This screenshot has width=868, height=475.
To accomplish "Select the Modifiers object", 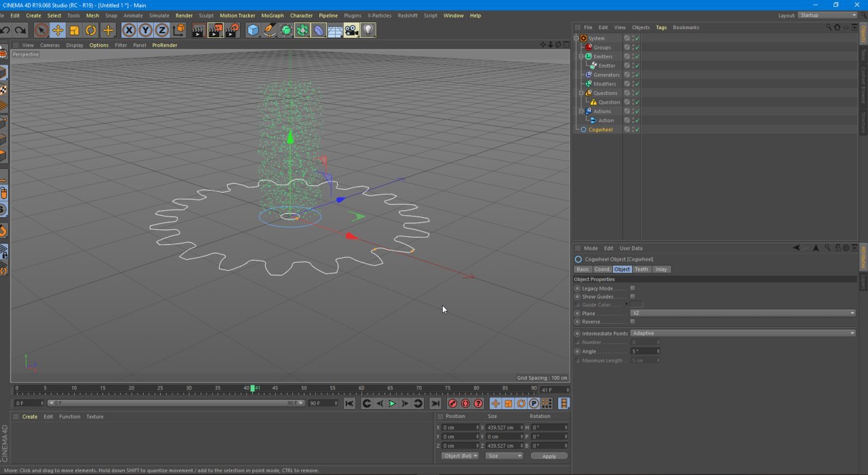I will tap(605, 84).
